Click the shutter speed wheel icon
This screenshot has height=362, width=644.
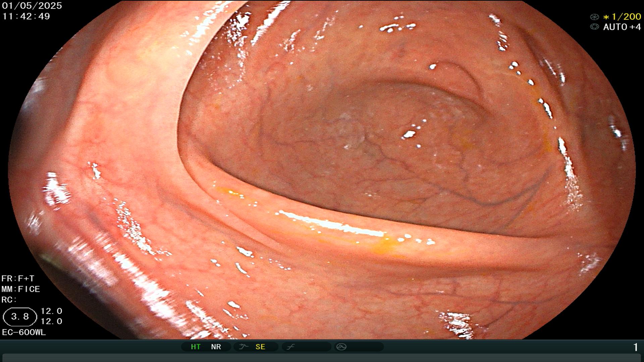[594, 17]
